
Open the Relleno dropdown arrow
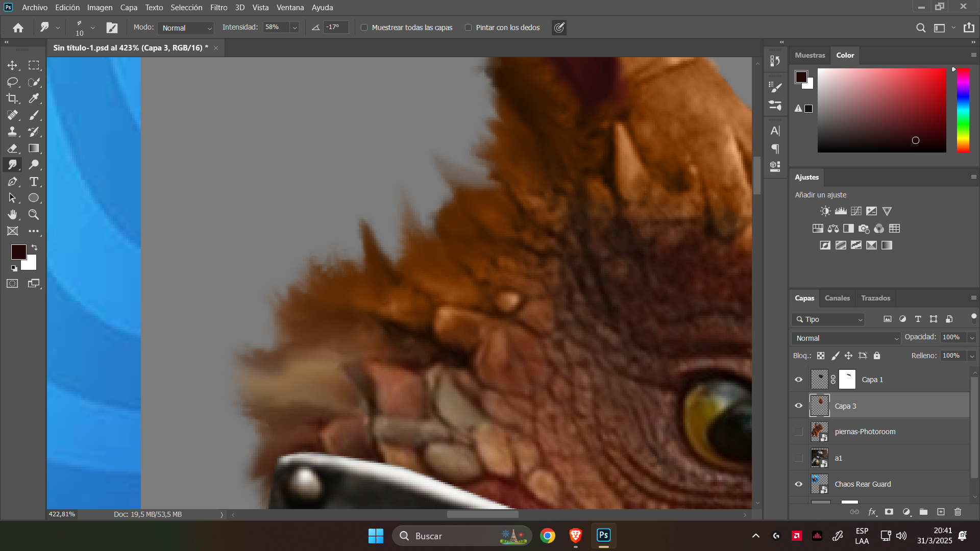click(972, 356)
